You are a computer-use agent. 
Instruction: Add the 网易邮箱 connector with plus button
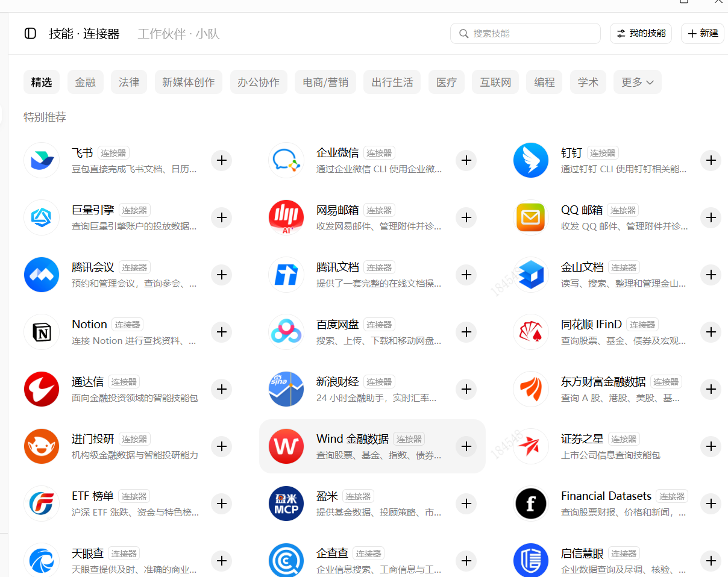click(x=466, y=217)
